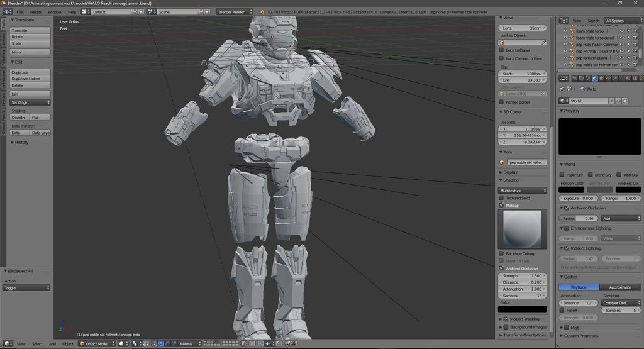Enable the Textured Solid checkbox
The width and height of the screenshot is (644, 349).
click(x=501, y=198)
